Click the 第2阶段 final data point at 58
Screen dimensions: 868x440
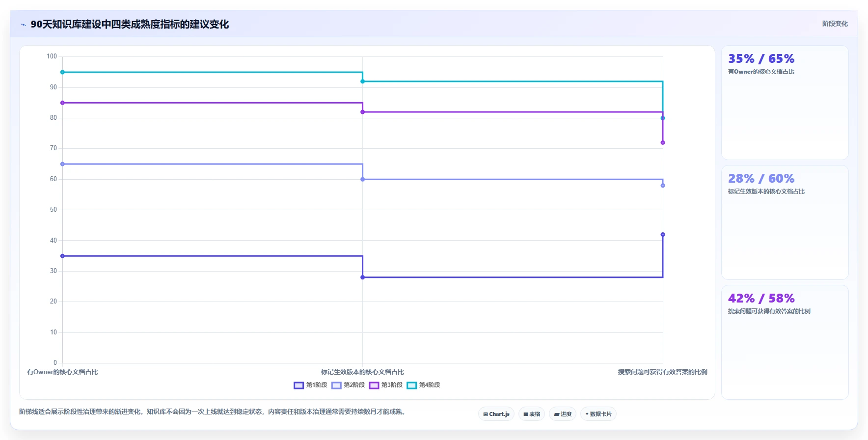[663, 186]
